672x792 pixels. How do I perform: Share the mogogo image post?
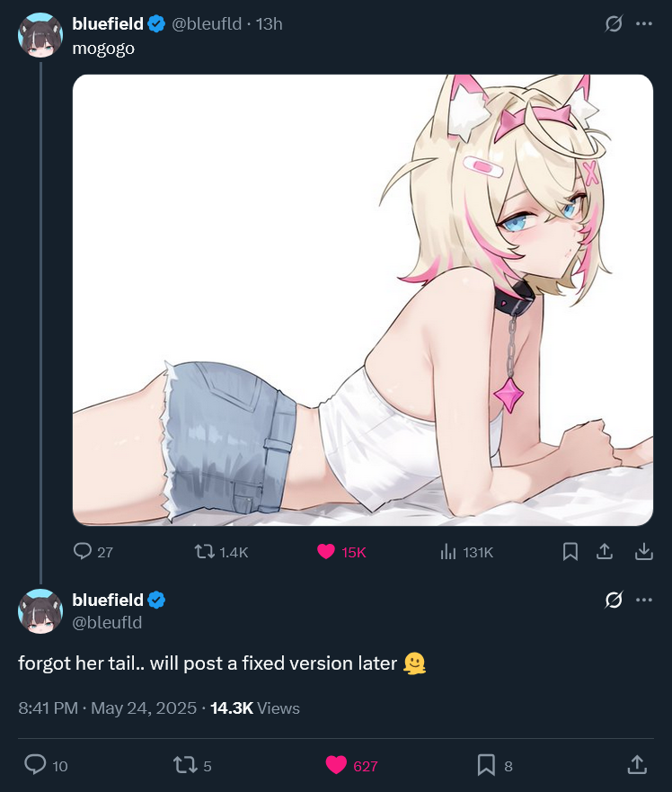point(606,551)
